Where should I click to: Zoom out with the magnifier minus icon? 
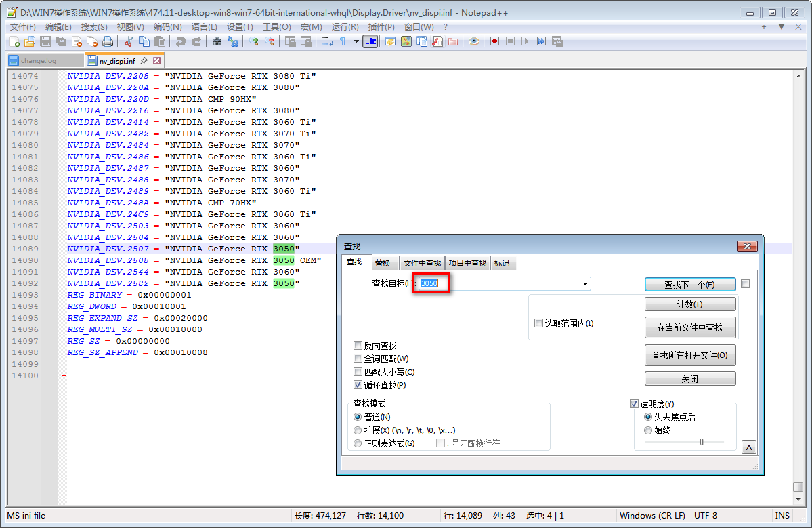(x=270, y=41)
